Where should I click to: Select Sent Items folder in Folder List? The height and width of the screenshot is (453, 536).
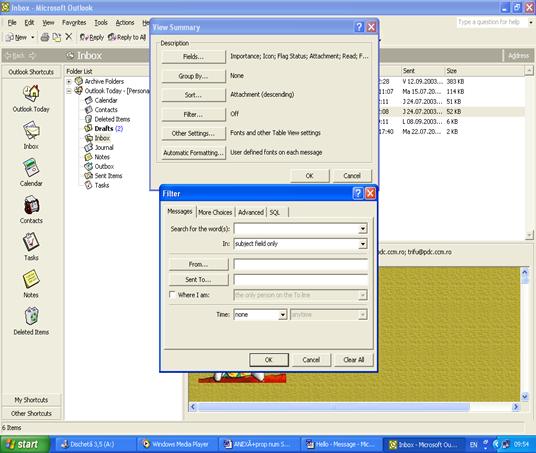pos(108,176)
